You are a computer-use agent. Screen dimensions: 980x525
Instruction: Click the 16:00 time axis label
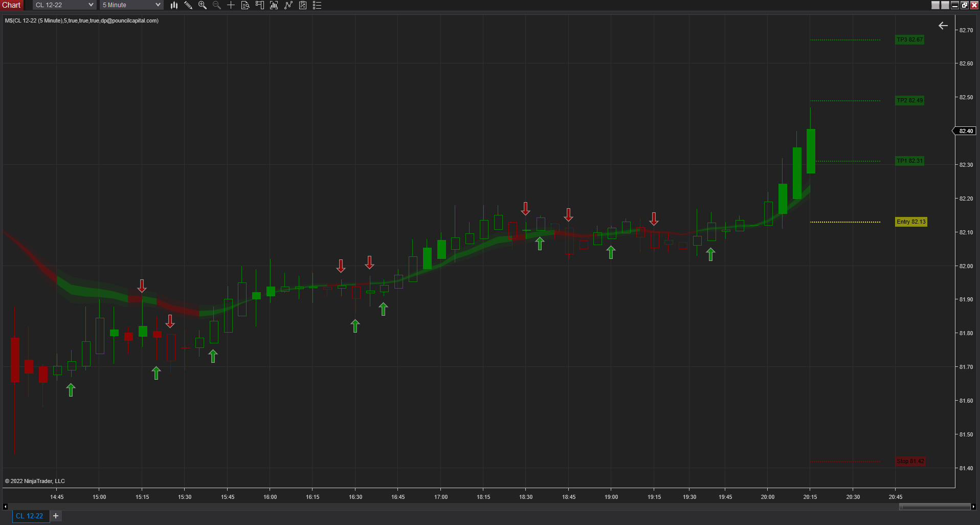point(270,497)
